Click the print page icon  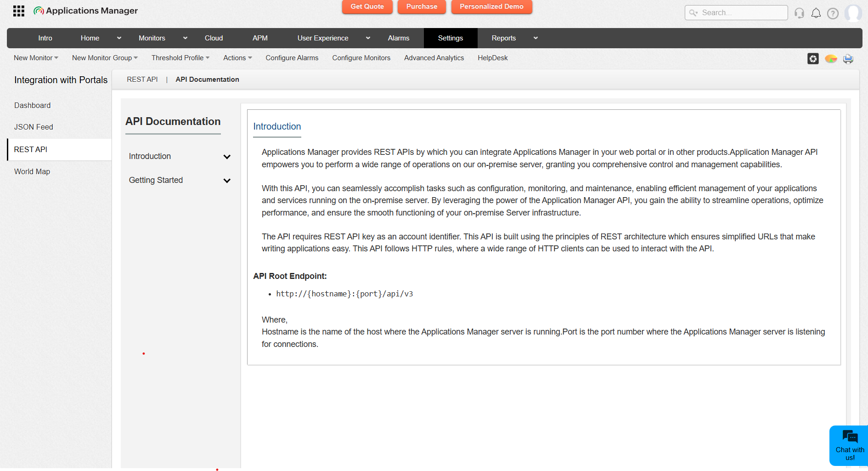click(848, 59)
